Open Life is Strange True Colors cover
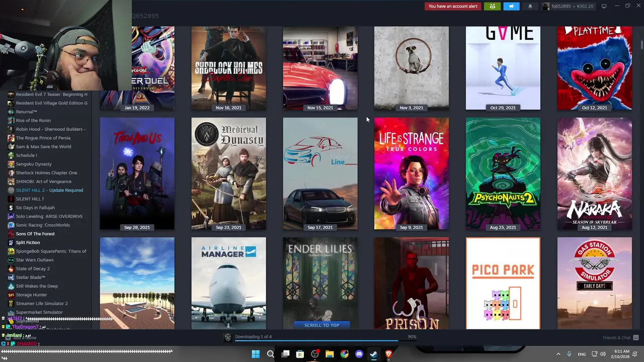Image resolution: width=644 pixels, height=362 pixels. [x=411, y=173]
